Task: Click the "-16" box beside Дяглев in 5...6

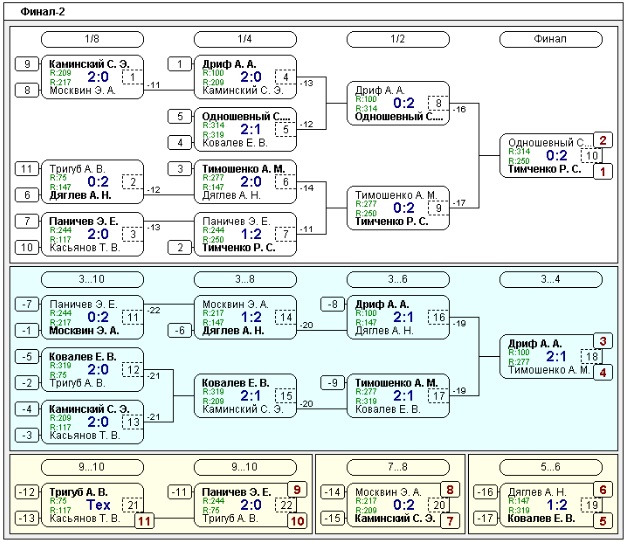Action: [x=485, y=492]
